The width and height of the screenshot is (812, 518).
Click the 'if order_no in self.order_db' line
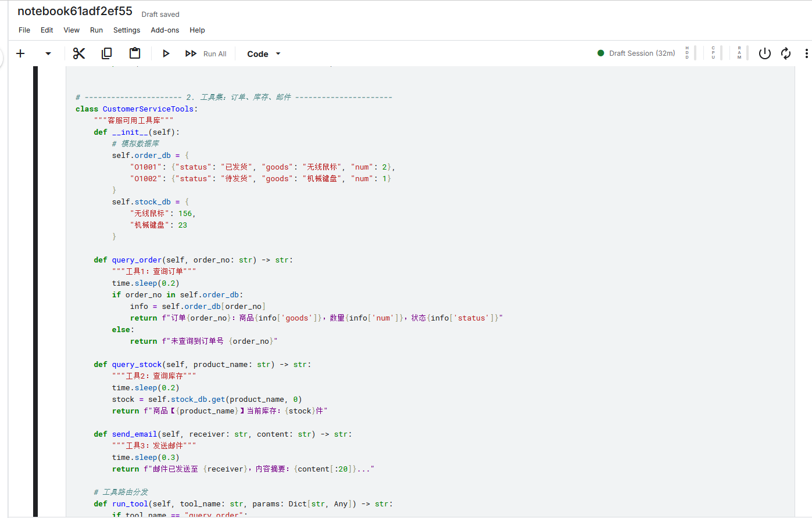coord(178,294)
